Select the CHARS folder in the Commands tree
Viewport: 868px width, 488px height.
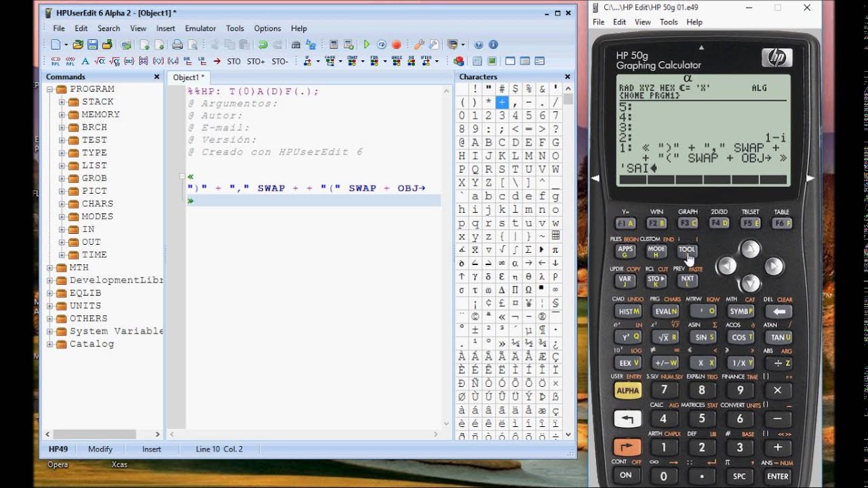98,203
